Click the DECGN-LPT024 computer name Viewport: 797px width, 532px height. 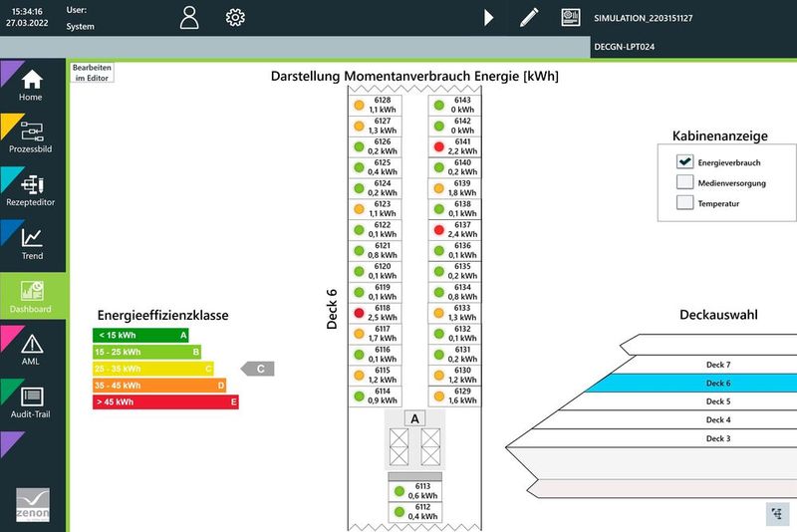(x=625, y=47)
